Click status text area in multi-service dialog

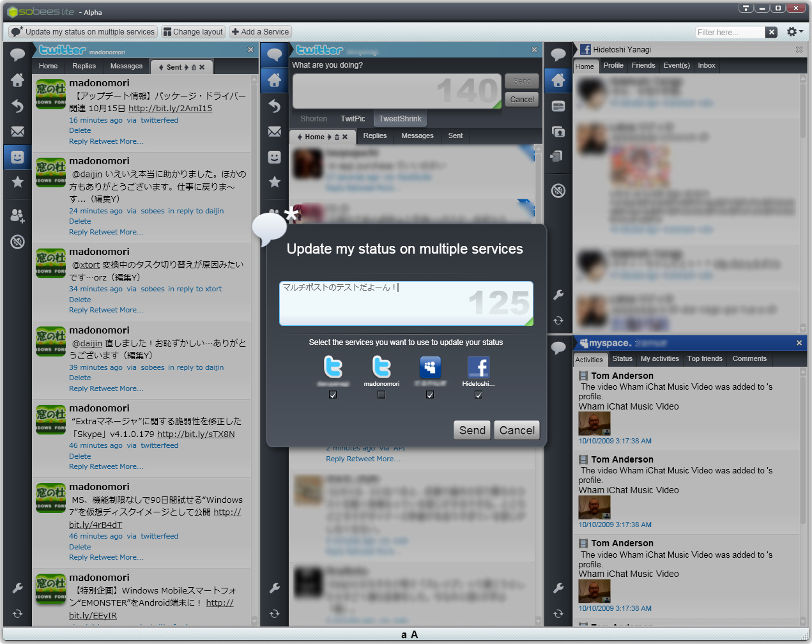pyautogui.click(x=406, y=303)
